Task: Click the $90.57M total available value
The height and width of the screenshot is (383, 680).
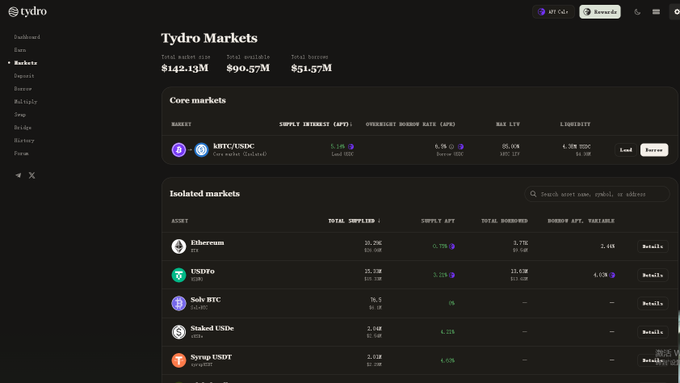Action: (x=248, y=68)
